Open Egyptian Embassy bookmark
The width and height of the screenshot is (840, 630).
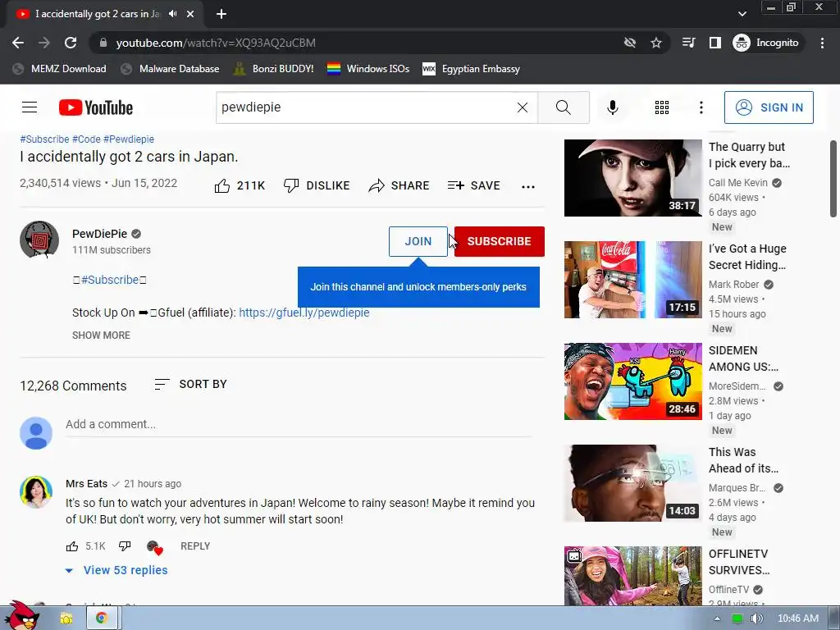click(x=472, y=69)
